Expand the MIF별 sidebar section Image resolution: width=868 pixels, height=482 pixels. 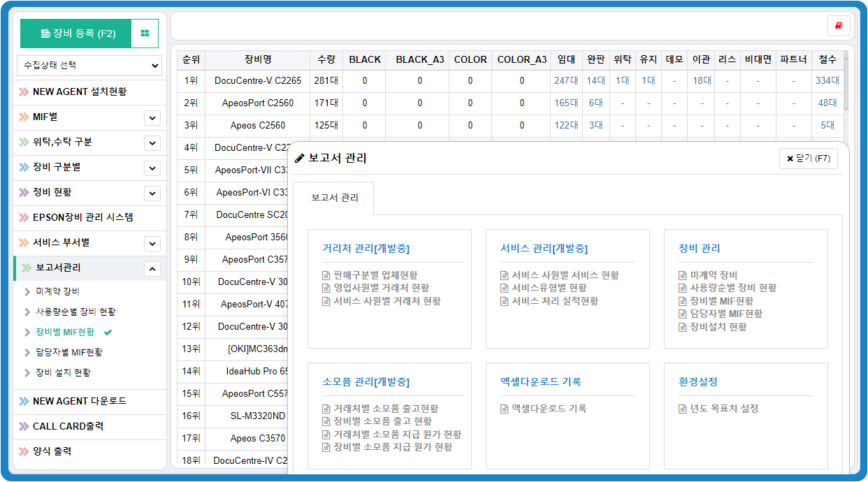pyautogui.click(x=152, y=118)
